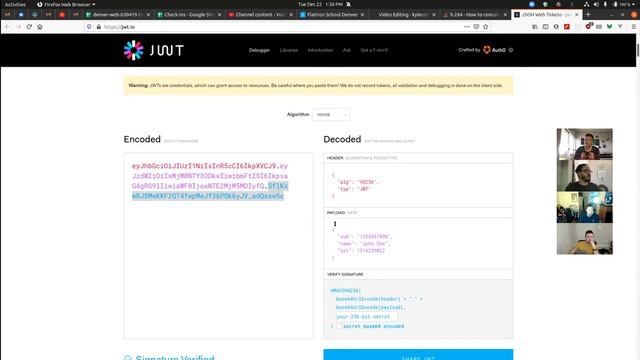The image size is (640, 360).
Task: Click the microphone icon in top bar
Action: point(605,4)
